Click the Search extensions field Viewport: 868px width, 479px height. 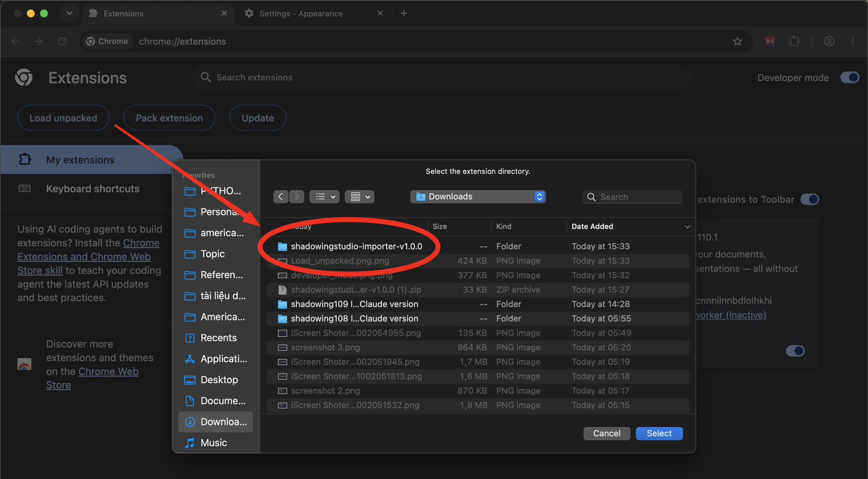[x=442, y=77]
